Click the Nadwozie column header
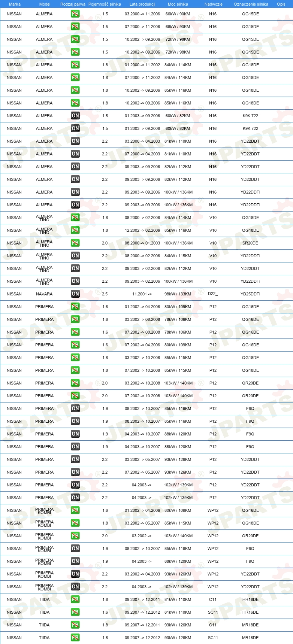Viewport: 293px width, 644px height. (x=213, y=4)
